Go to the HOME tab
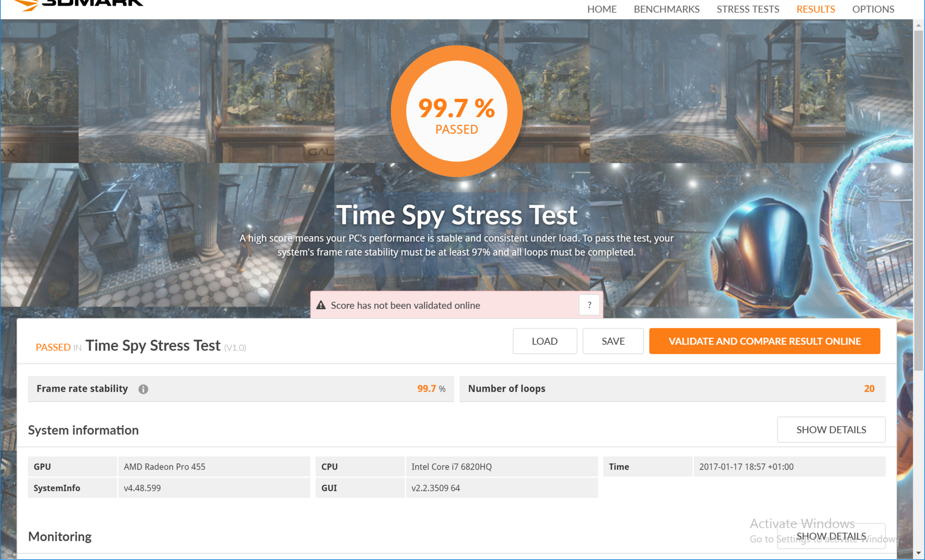Image resolution: width=925 pixels, height=560 pixels. pos(602,9)
